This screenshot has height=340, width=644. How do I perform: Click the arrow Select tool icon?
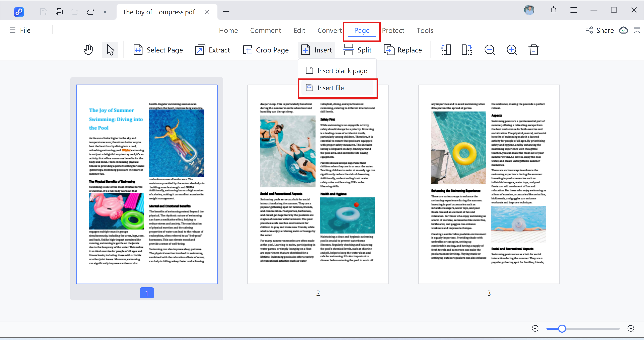(110, 50)
